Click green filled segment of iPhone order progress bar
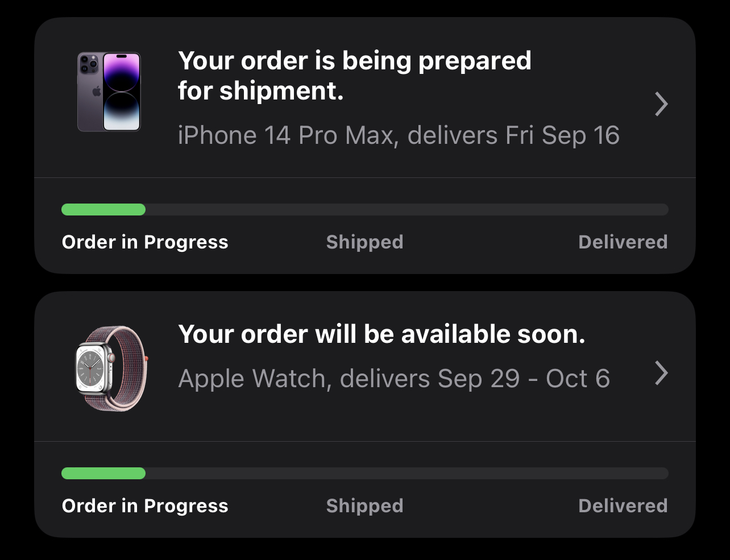The image size is (730, 560). 103,210
